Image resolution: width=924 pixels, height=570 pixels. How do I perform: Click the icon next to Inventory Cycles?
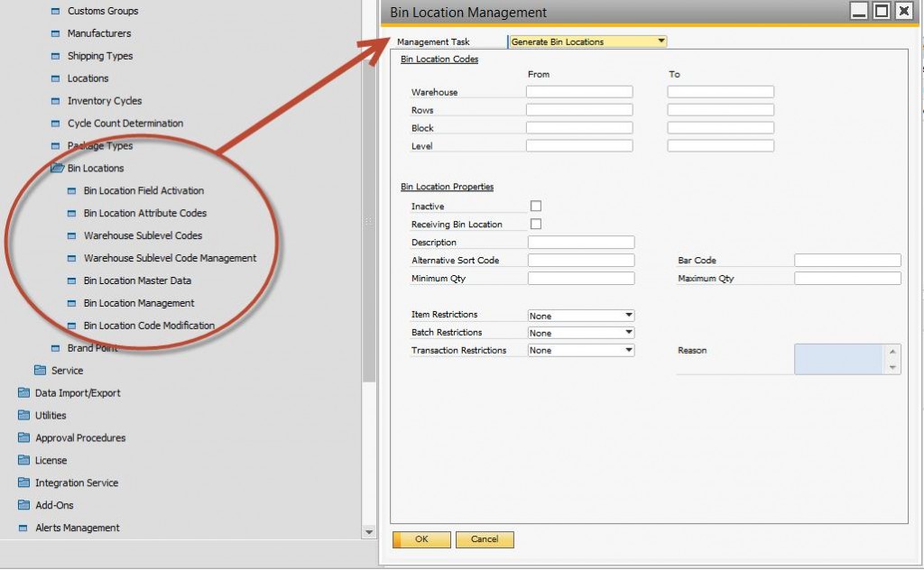(56, 101)
